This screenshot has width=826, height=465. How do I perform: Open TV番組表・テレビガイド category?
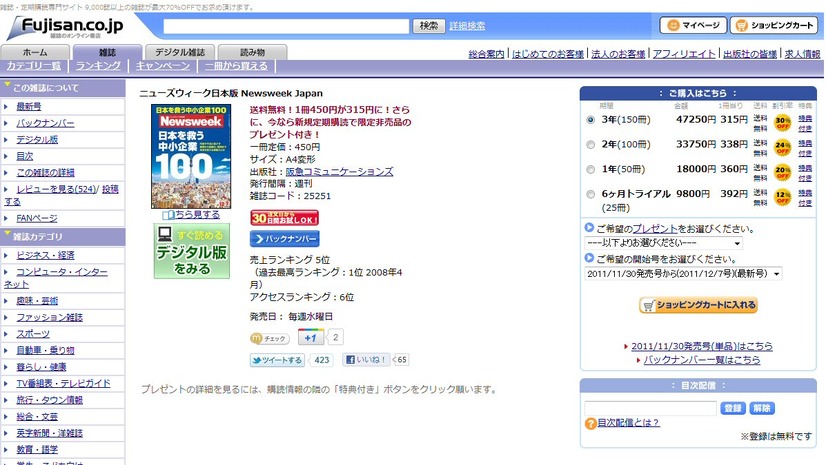pyautogui.click(x=63, y=383)
